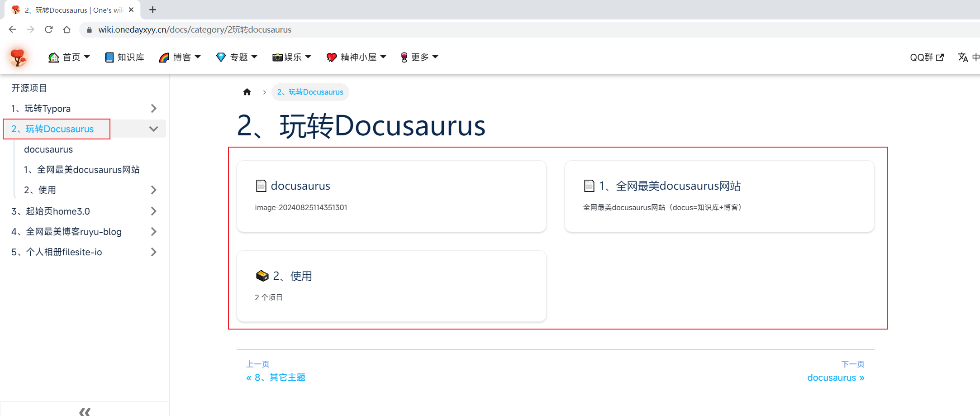Image resolution: width=980 pixels, height=416 pixels.
Task: Go back in browser history
Action: coord(12,29)
